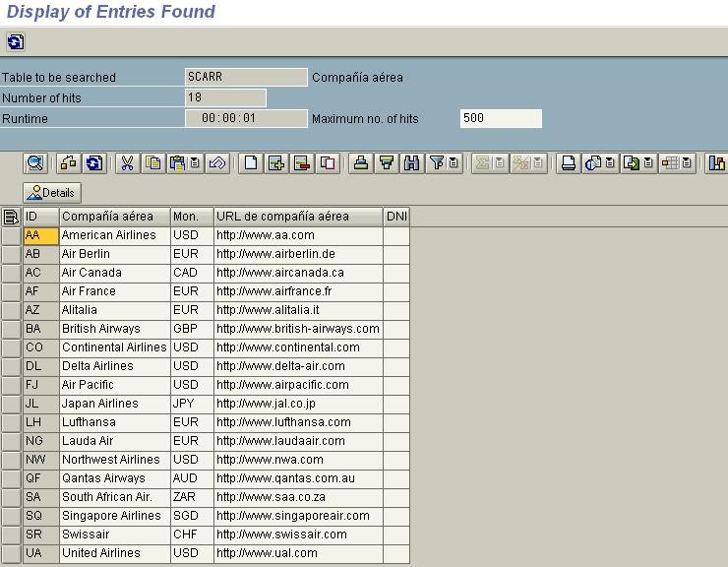Screen dimensions: 728x567
Task: Click the http://www.airfrance.fr URL cell
Action: (x=298, y=291)
